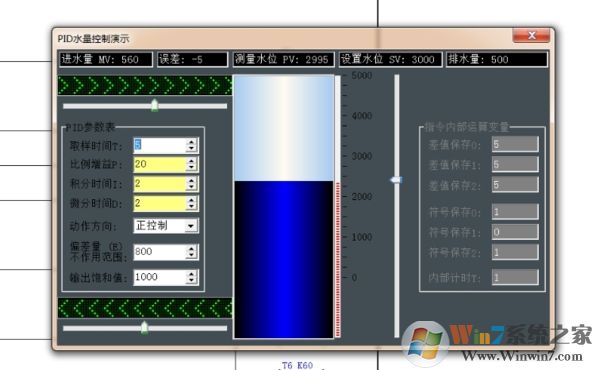Click the 内部计时T field
This screenshot has width=599, height=370.
pyautogui.click(x=515, y=278)
